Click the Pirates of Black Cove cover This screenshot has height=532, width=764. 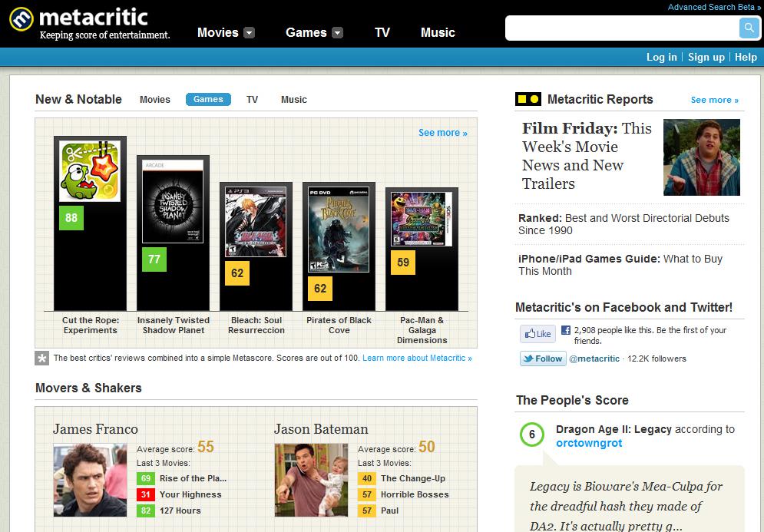tap(338, 230)
